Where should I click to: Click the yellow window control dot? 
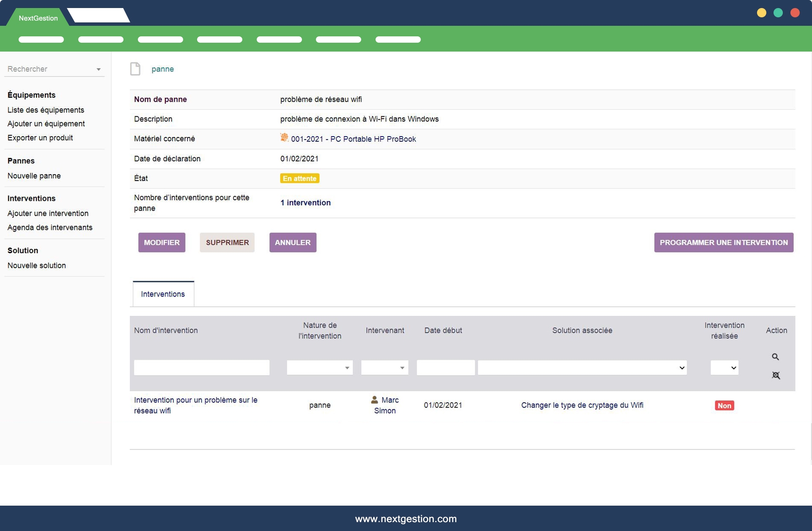[x=761, y=13]
